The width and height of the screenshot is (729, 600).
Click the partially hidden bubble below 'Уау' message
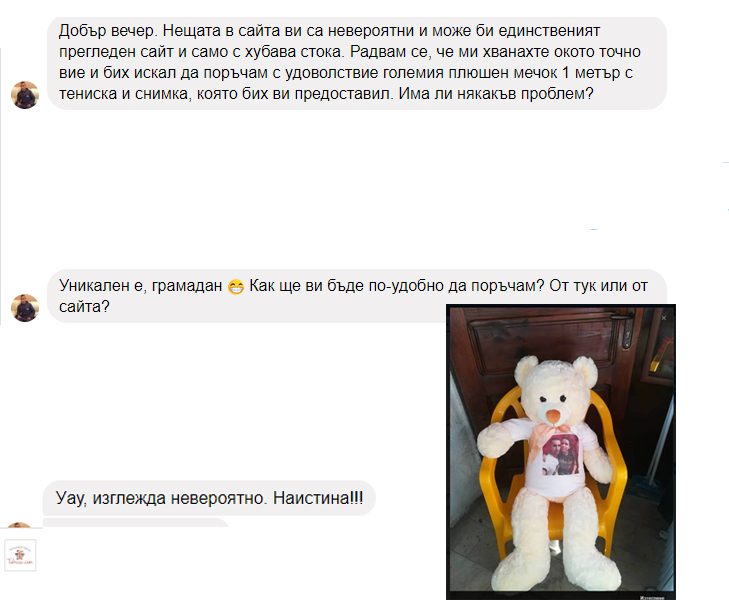(x=137, y=523)
